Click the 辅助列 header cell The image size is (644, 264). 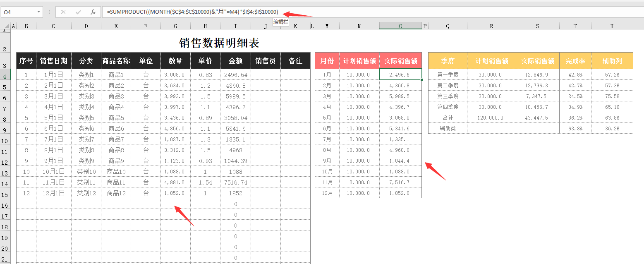pos(612,61)
